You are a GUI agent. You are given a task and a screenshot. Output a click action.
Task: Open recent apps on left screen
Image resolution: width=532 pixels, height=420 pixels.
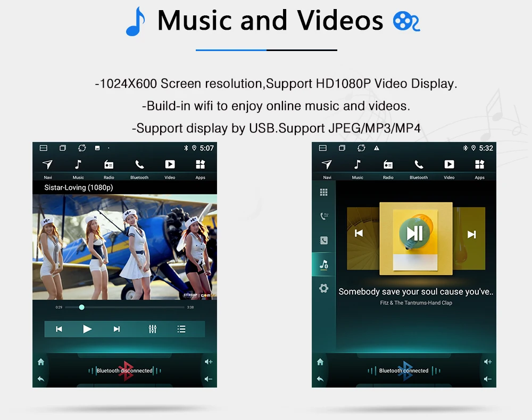(63, 148)
